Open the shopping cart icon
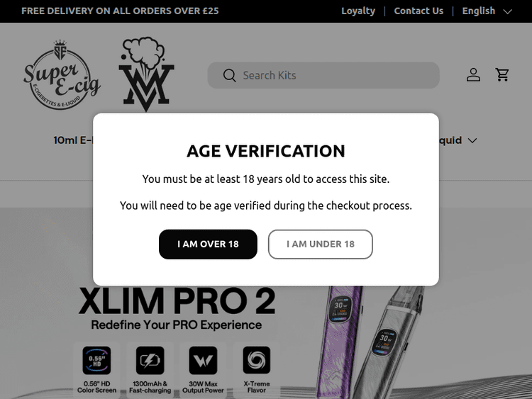 pos(503,75)
